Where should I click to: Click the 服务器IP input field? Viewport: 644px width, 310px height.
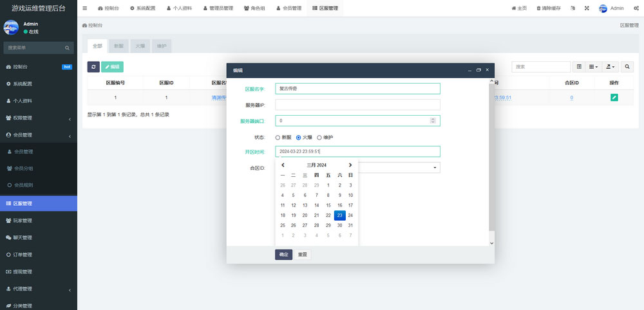click(357, 104)
